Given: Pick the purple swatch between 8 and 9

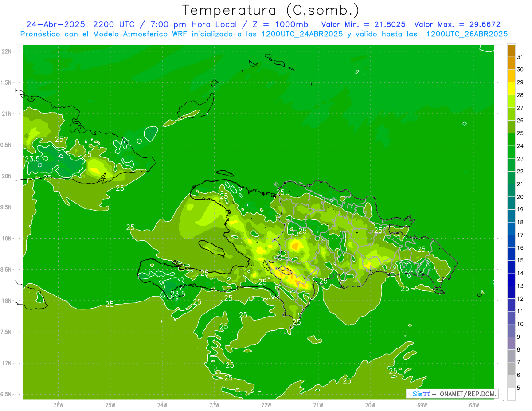Looking at the screenshot, I should pos(511,343).
